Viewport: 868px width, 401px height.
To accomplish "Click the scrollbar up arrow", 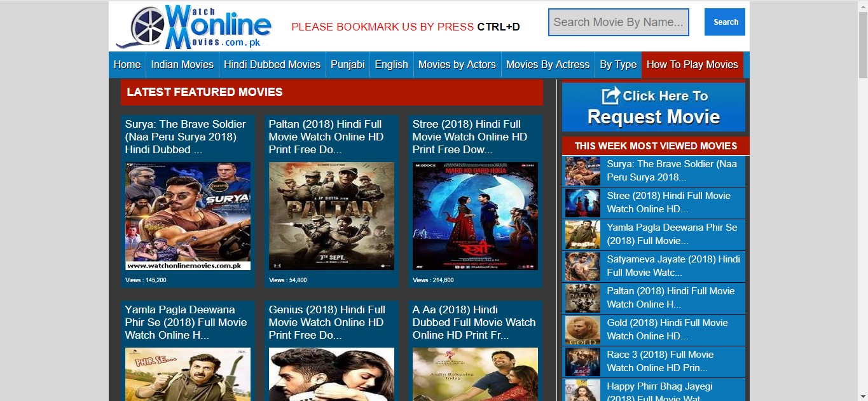I will coord(863,5).
